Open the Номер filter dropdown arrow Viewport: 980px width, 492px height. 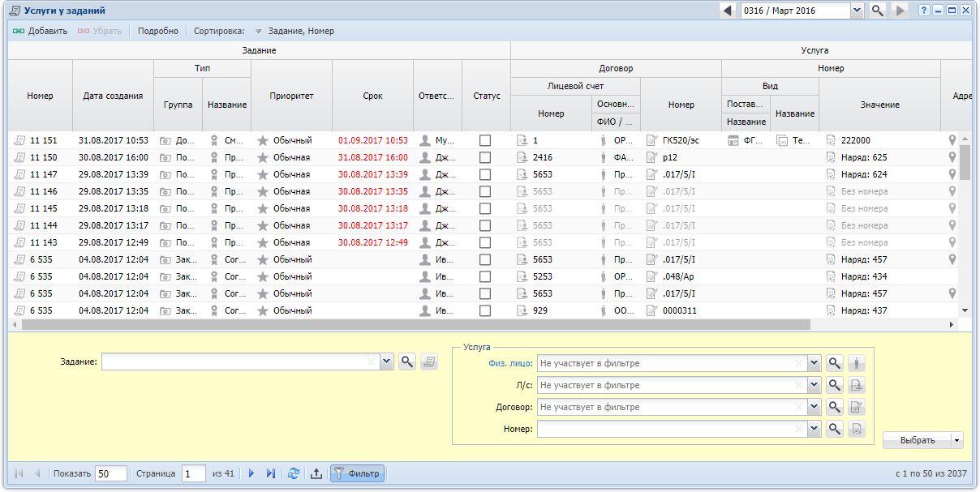815,429
